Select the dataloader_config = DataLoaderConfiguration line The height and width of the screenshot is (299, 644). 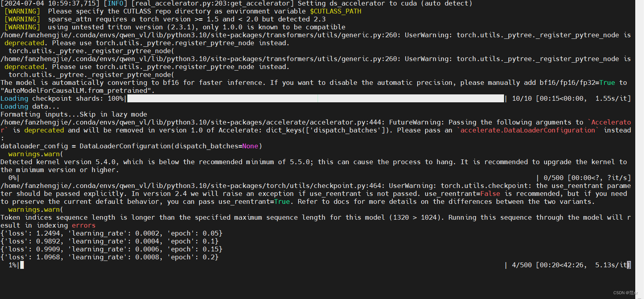[x=131, y=146]
